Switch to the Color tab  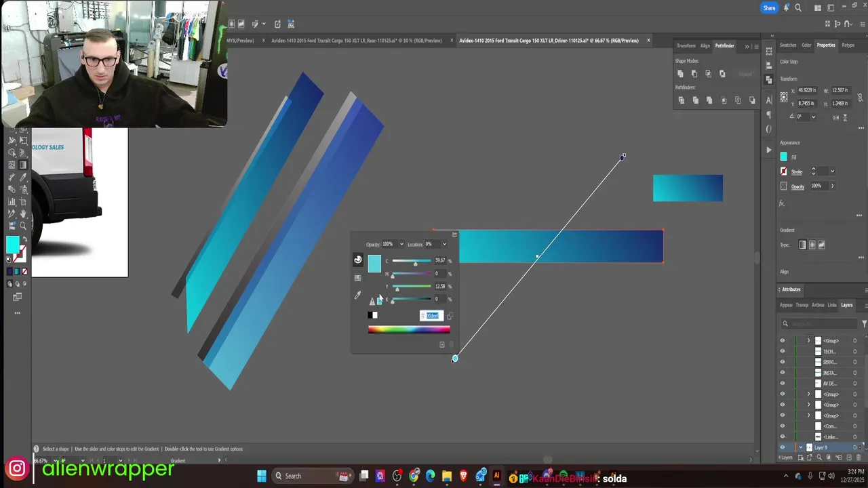pos(806,45)
